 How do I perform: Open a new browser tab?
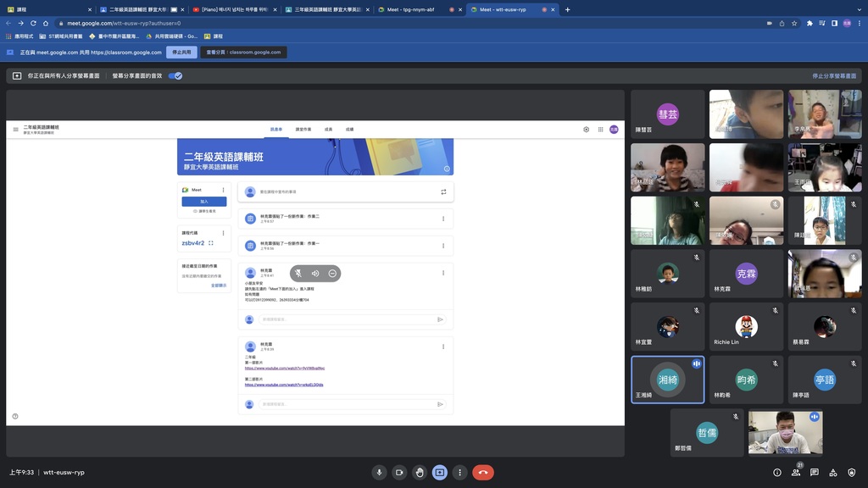coord(567,9)
